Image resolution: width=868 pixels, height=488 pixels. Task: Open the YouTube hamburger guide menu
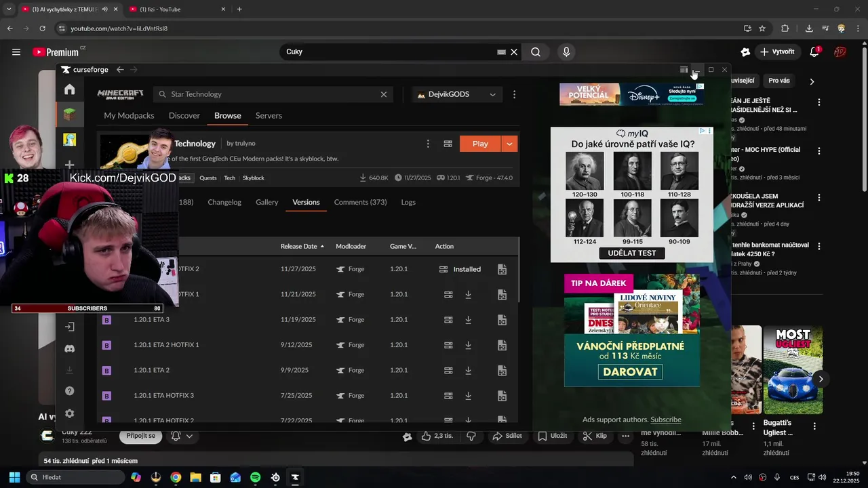pos(16,52)
